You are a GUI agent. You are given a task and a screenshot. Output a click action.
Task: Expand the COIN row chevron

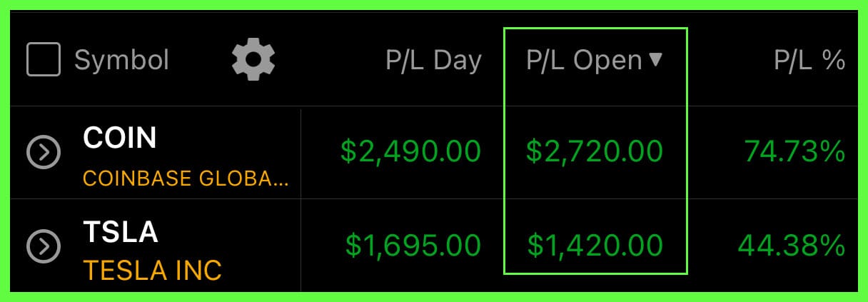coord(44,153)
